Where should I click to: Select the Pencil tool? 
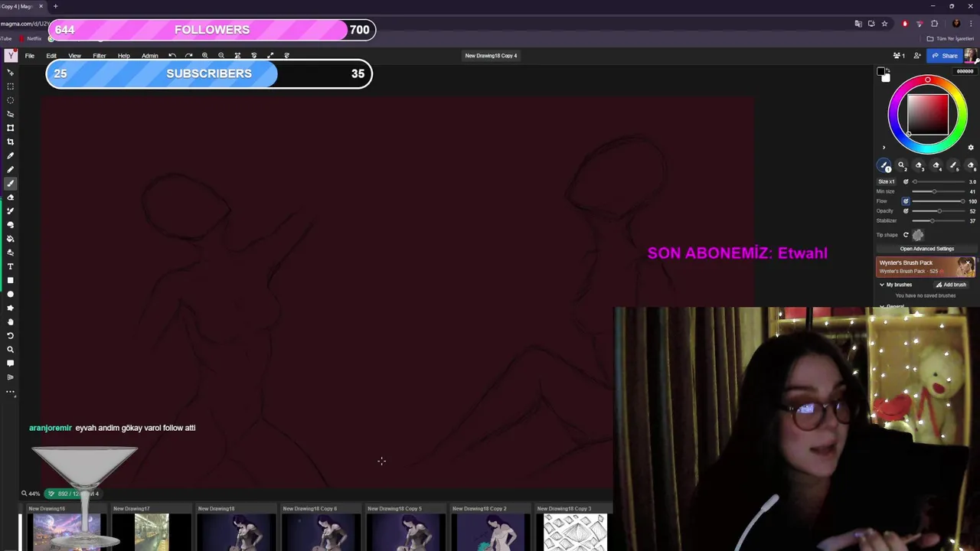click(11, 169)
